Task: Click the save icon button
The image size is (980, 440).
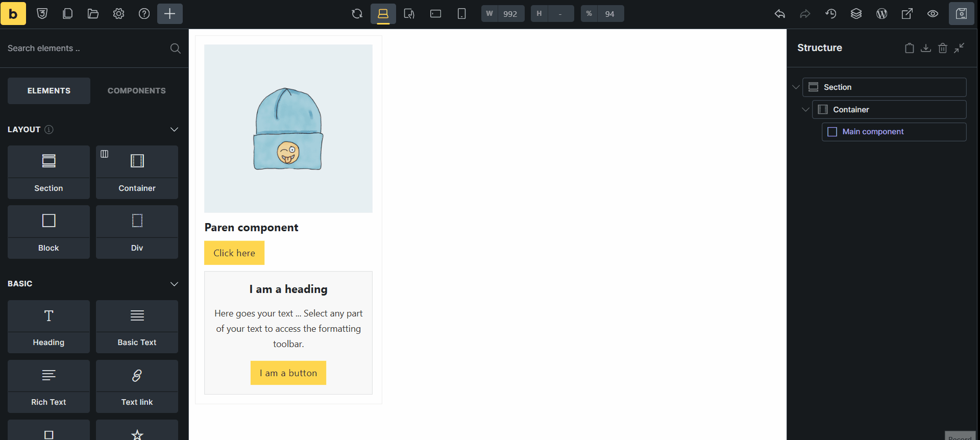Action: (x=962, y=14)
